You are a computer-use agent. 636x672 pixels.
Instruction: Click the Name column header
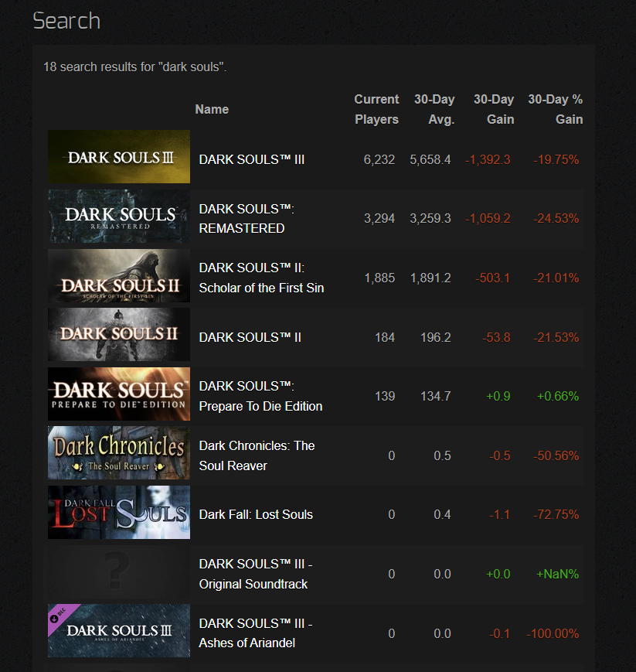pos(212,109)
